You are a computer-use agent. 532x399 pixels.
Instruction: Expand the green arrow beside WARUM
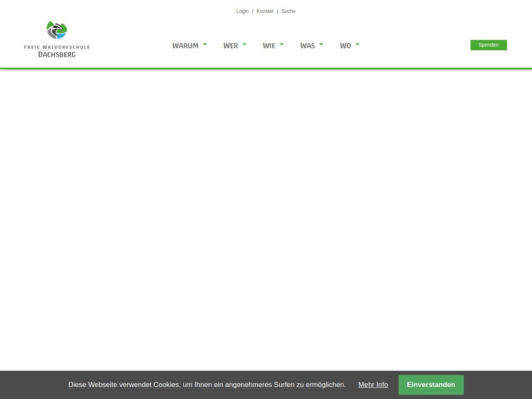tap(205, 44)
